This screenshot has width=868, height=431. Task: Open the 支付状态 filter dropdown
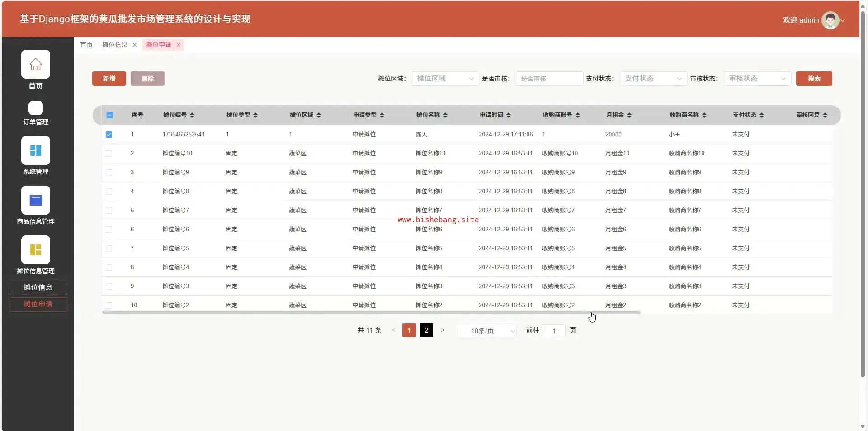(x=653, y=79)
